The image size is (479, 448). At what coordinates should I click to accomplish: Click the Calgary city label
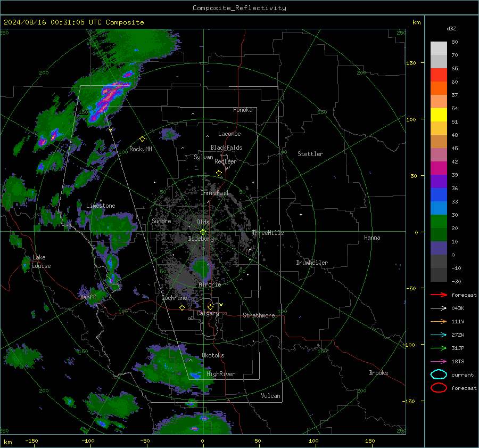pyautogui.click(x=208, y=313)
